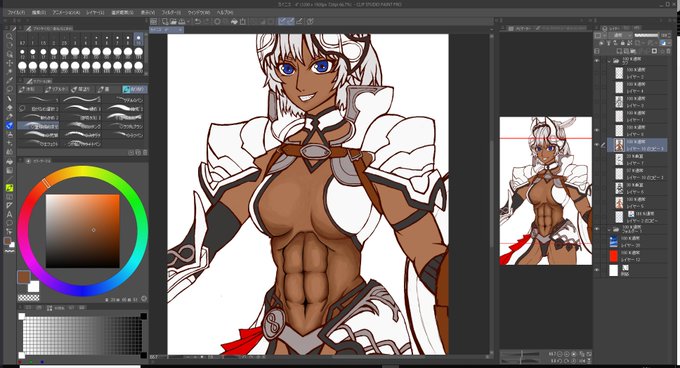The image size is (680, 368).
Task: Select the Balloon tool
Action: point(10,223)
